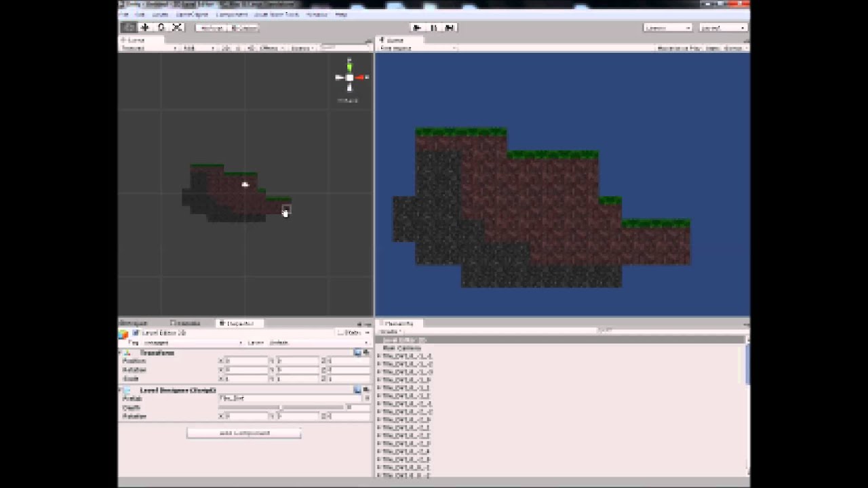Open the GameObject menu
The width and height of the screenshot is (868, 488).
[193, 14]
